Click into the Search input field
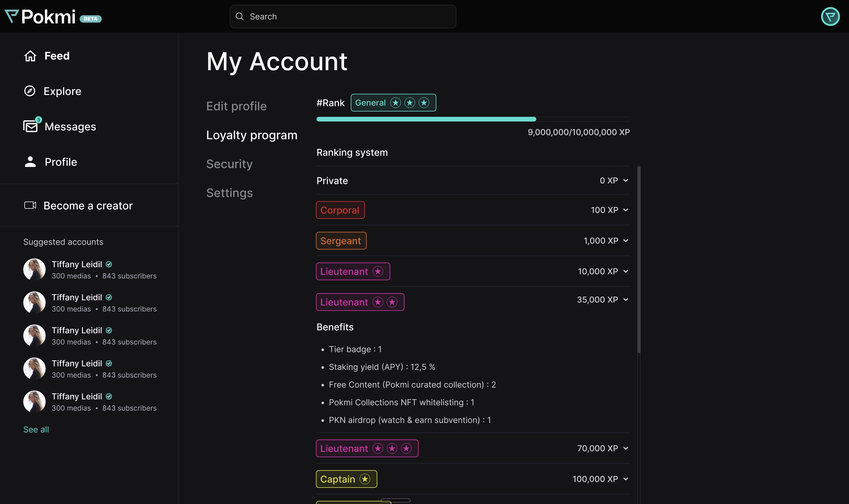 343,16
